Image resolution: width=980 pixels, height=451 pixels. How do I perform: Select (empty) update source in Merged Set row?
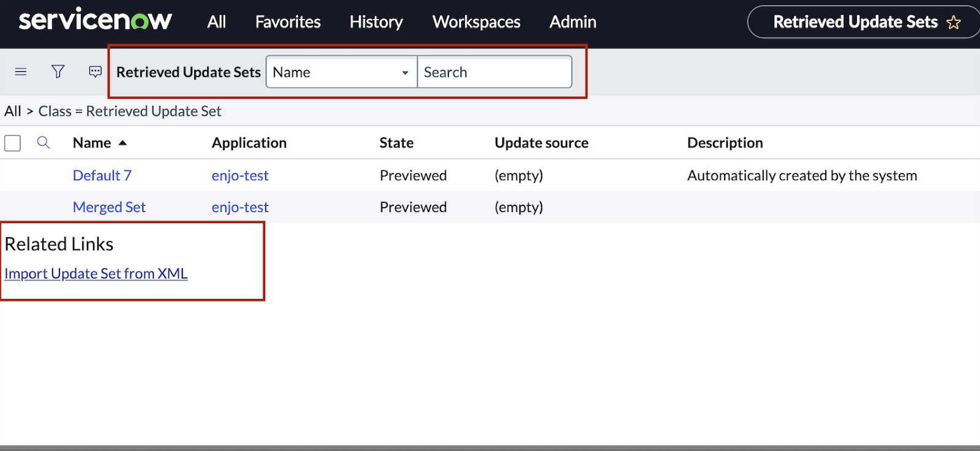coord(519,207)
